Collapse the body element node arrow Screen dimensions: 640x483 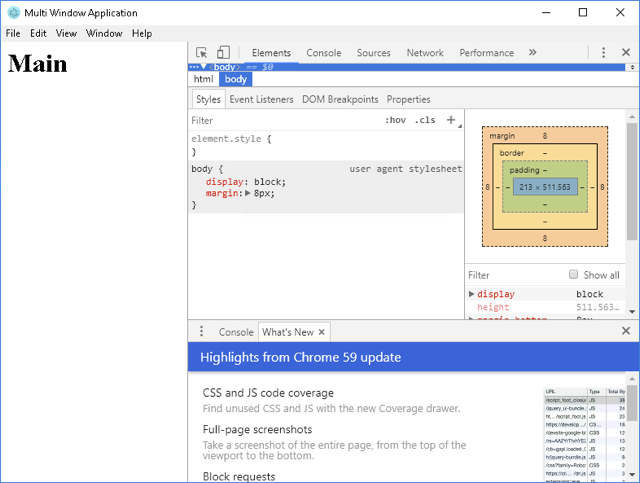204,67
